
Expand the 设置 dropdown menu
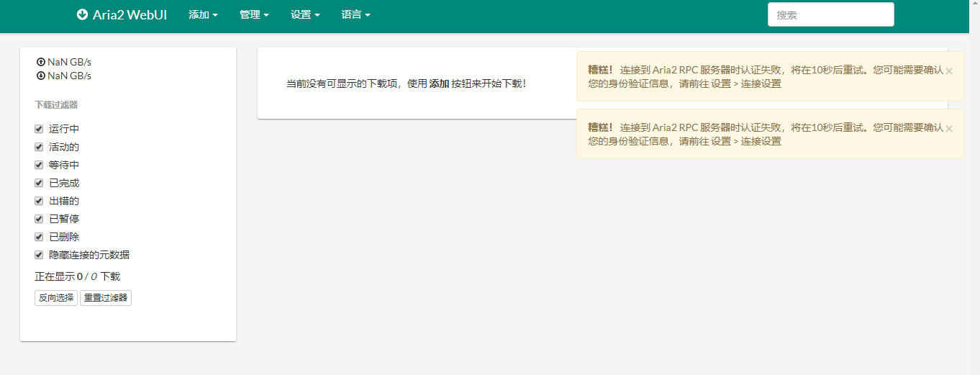point(305,14)
